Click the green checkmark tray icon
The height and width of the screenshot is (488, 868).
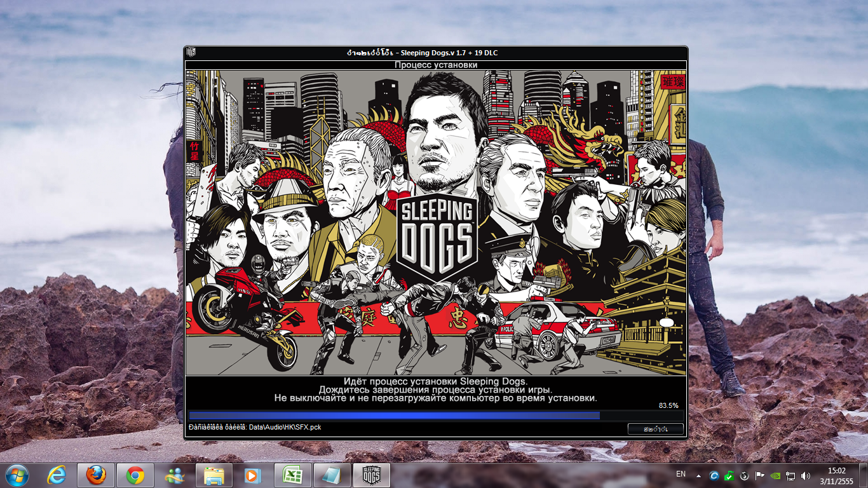[x=729, y=475]
